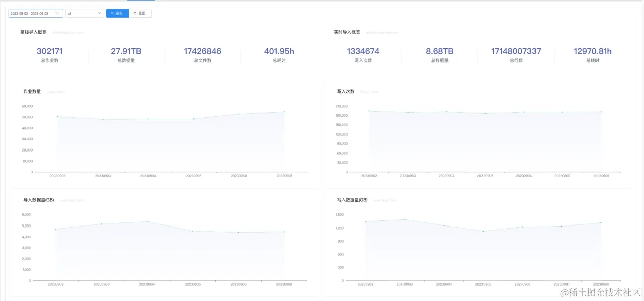The height and width of the screenshot is (301, 644).
Task: Click the 20230905 low point in 写入数据量(GB) chart
Action: [483, 231]
